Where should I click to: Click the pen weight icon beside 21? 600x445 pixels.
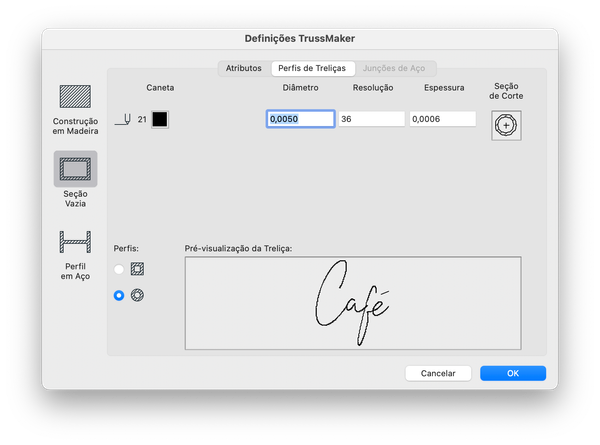click(123, 119)
